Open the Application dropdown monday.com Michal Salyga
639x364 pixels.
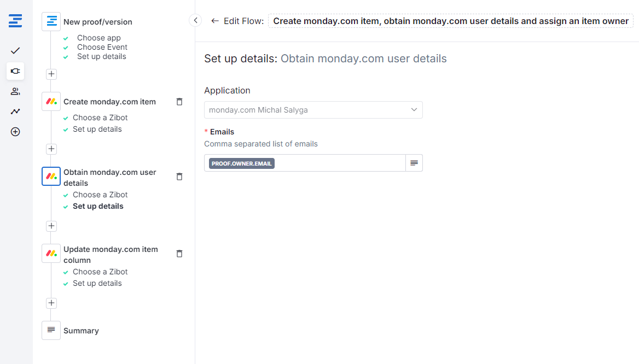point(313,110)
